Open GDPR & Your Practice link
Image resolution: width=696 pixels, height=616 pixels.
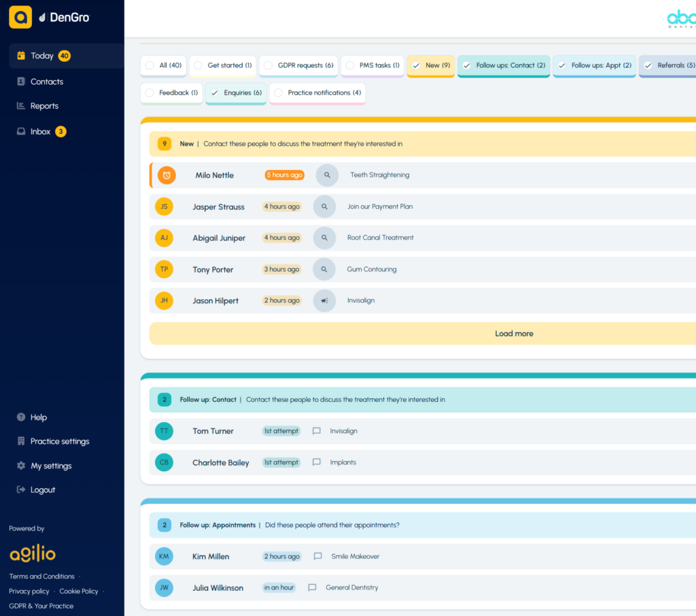(41, 606)
